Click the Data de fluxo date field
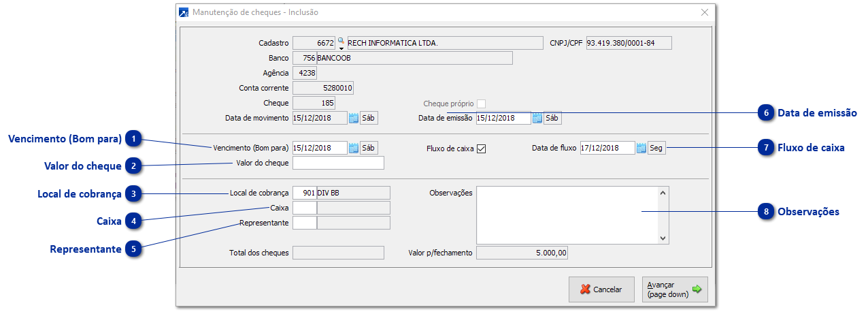868x314 pixels. [607, 148]
